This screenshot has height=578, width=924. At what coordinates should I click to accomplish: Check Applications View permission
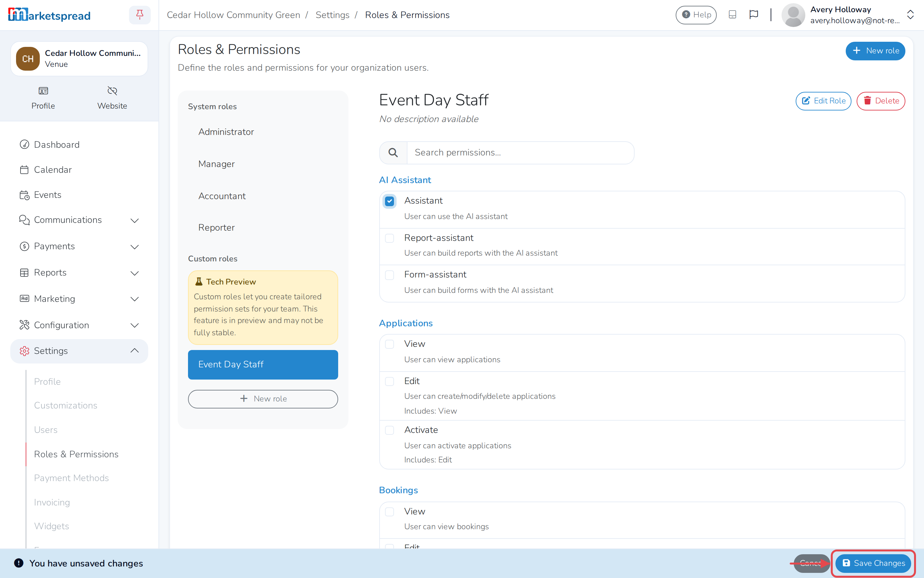[x=389, y=344]
